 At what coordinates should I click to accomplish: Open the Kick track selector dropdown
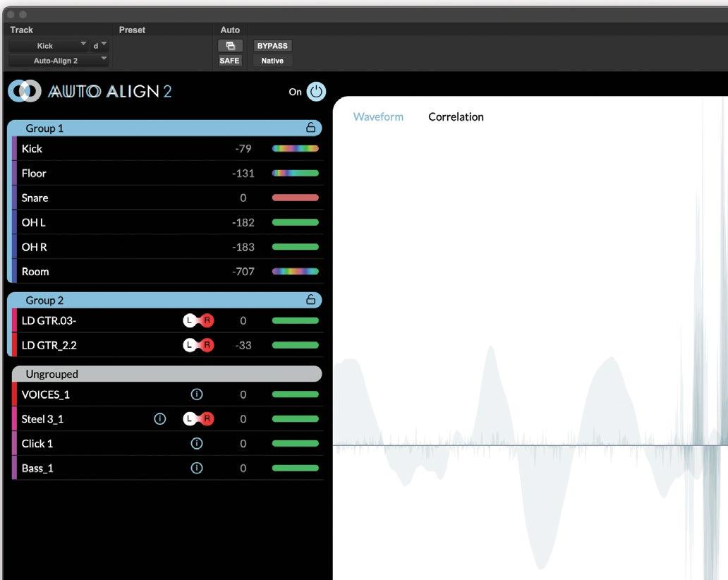(x=48, y=45)
